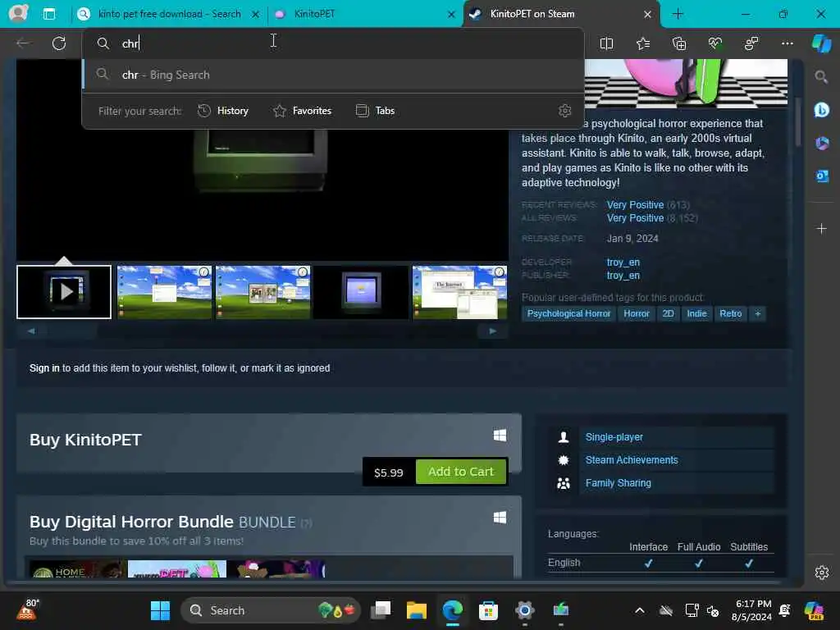Click the 'Sign in' link
This screenshot has height=630, width=840.
[44, 368]
